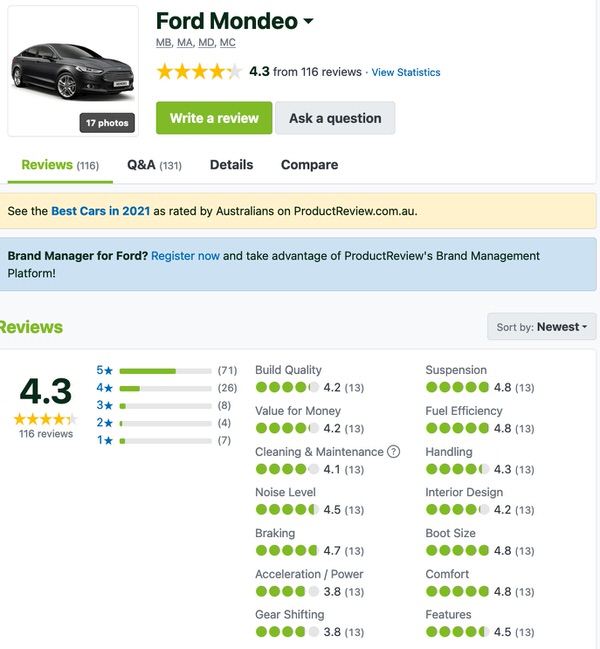Click the MC model link
The height and width of the screenshot is (649, 600).
228,43
